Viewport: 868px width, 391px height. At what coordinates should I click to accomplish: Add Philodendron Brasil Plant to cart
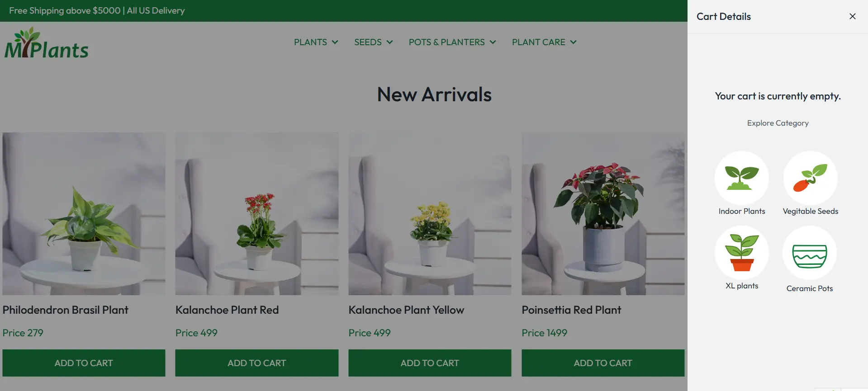click(x=84, y=363)
